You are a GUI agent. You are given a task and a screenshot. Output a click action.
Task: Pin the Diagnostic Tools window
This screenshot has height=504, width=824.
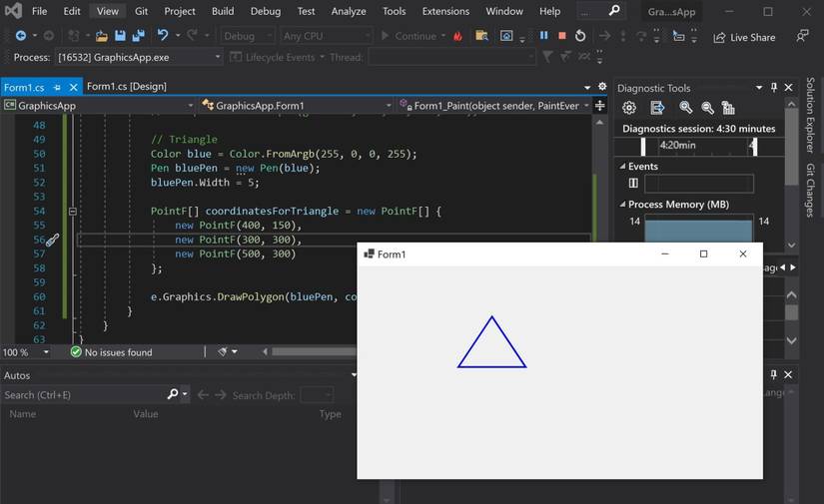click(x=773, y=87)
